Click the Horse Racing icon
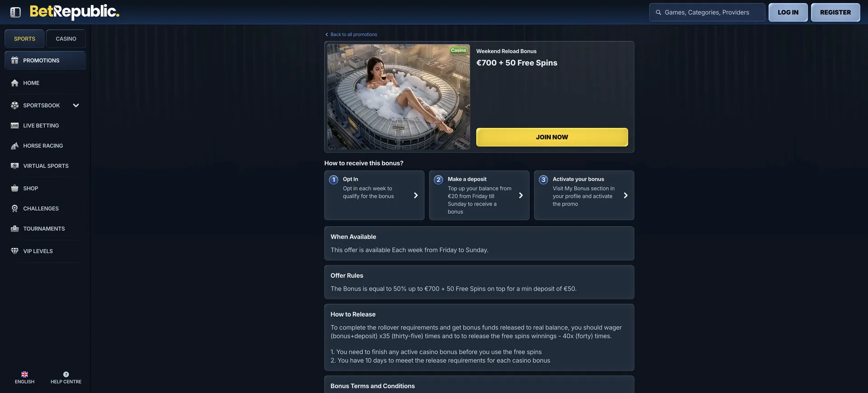The image size is (868, 393). tap(15, 146)
